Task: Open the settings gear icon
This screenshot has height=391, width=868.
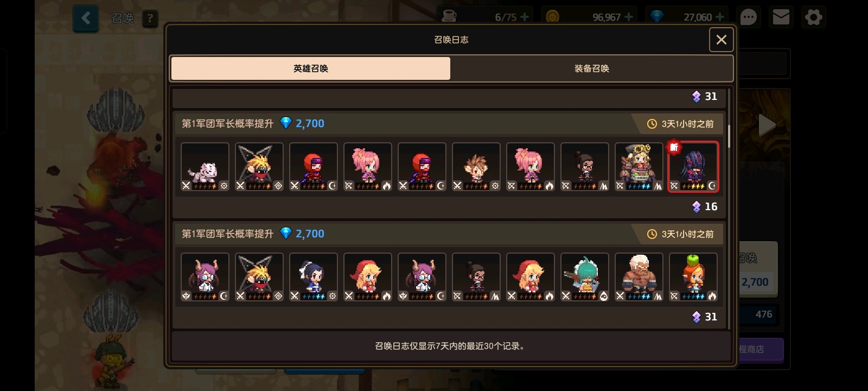Action: [x=813, y=17]
